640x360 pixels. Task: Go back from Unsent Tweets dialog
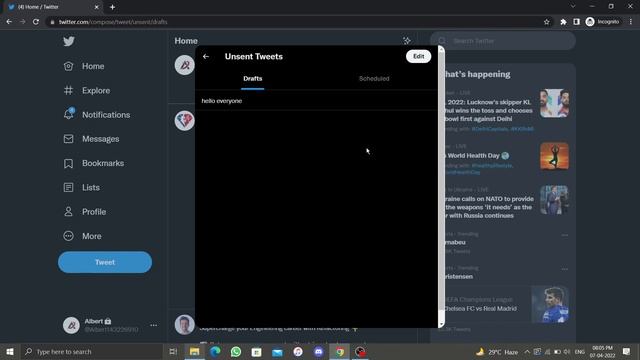pyautogui.click(x=206, y=56)
